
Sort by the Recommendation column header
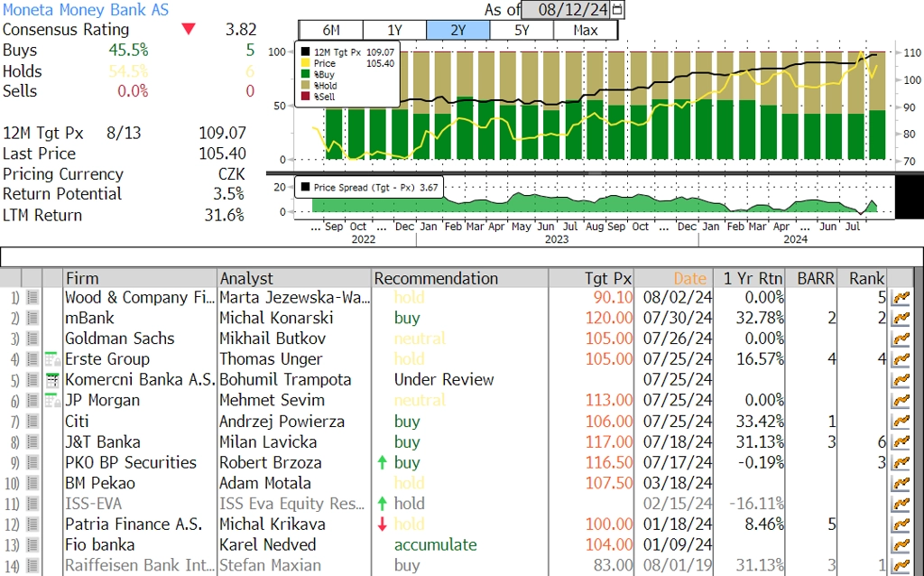[x=460, y=278]
